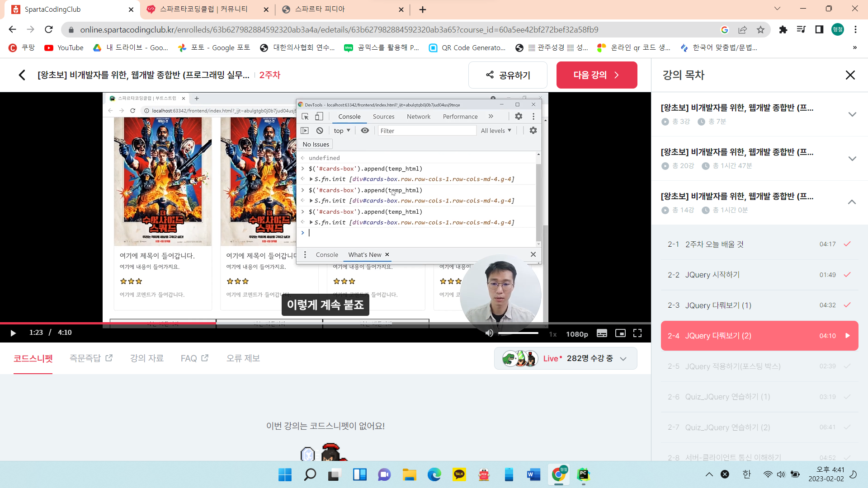Play the lecture video

13,333
